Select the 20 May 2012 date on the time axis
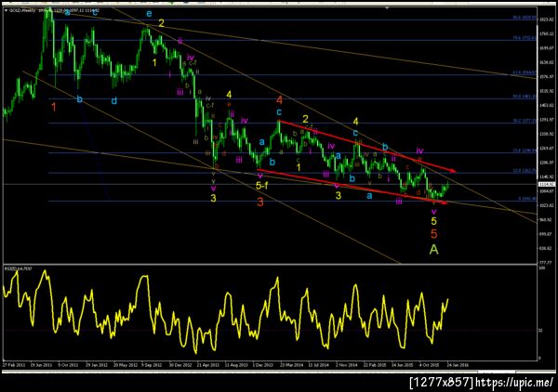This screenshot has width=558, height=392. pyautogui.click(x=126, y=365)
